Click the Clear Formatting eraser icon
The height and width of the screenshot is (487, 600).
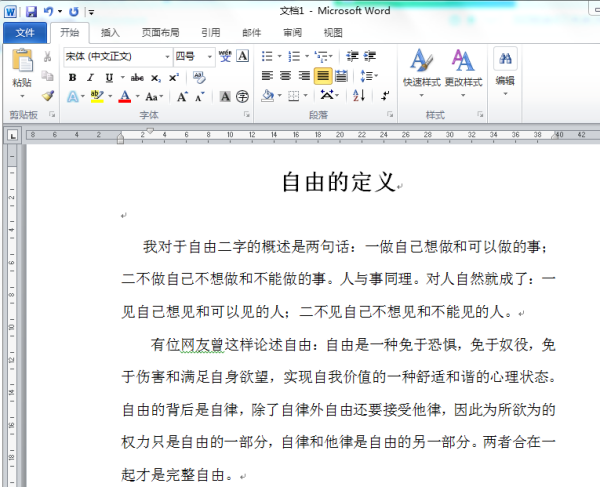[x=199, y=77]
